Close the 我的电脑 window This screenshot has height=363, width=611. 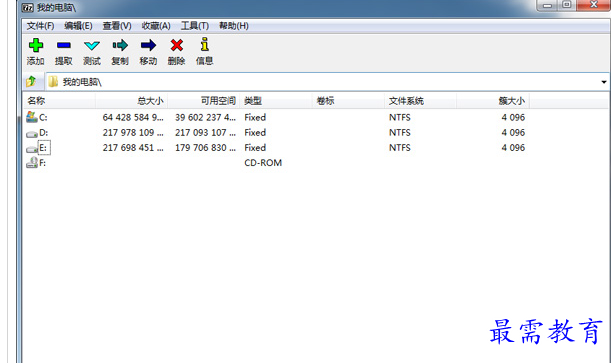click(x=593, y=5)
